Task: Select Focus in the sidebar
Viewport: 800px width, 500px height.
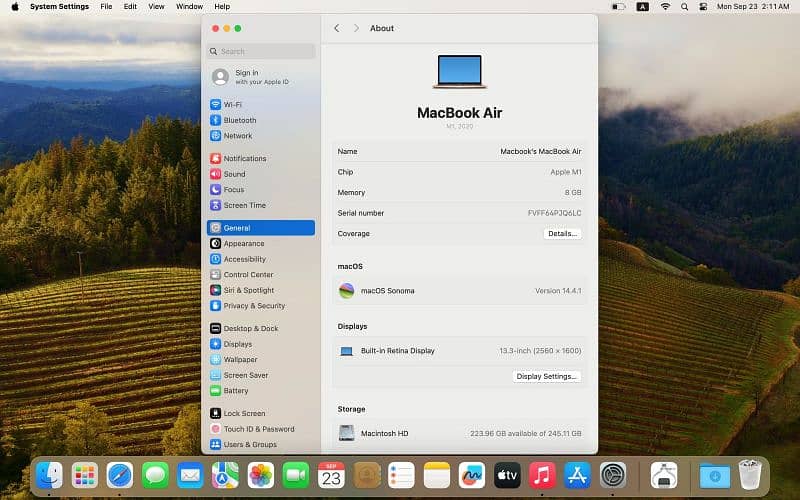Action: 233,190
